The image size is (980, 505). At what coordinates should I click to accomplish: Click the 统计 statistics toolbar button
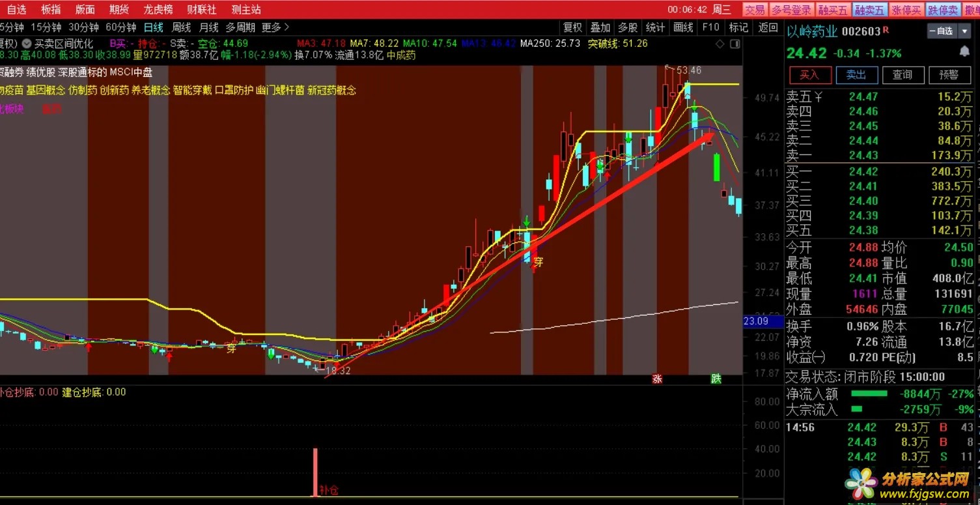[x=655, y=27]
